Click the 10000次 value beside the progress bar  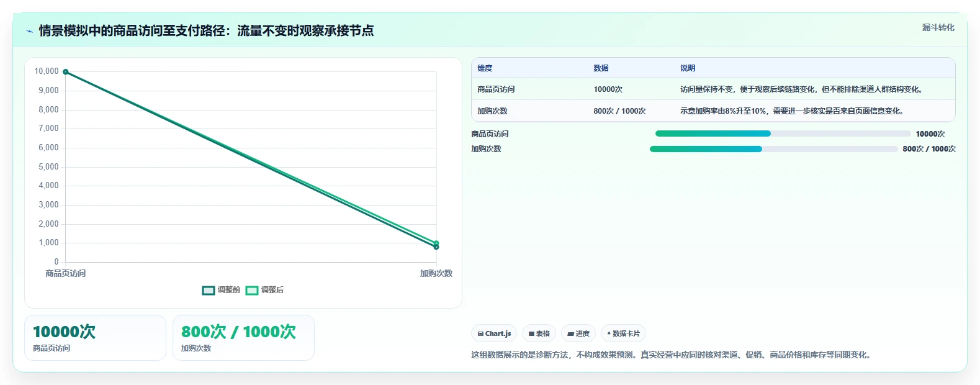pos(930,134)
